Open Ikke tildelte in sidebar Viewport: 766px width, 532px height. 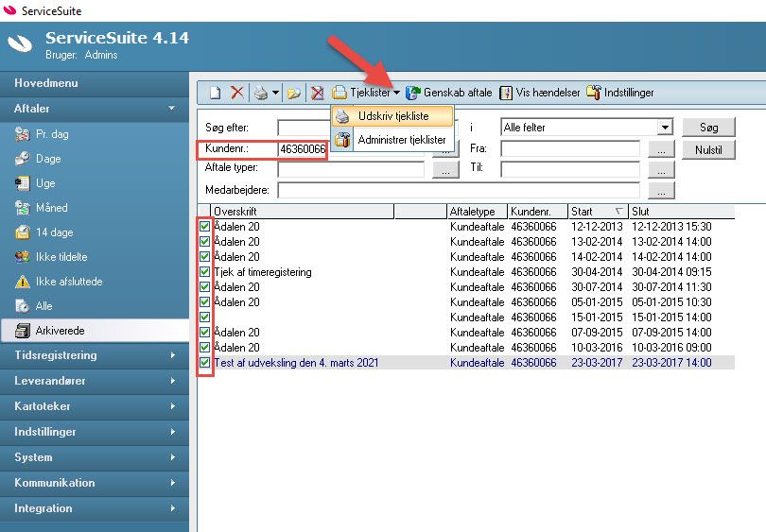pos(61,257)
